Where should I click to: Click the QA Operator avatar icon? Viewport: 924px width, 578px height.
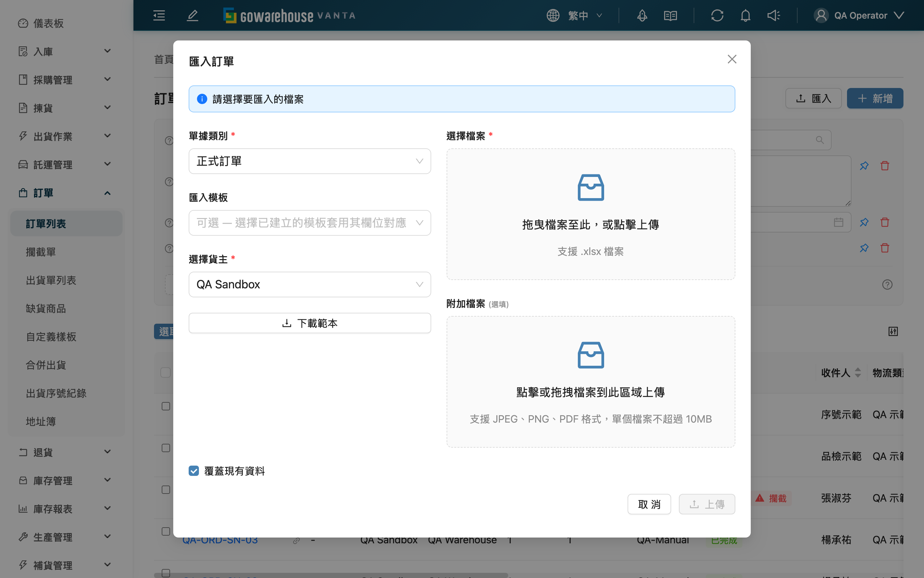pyautogui.click(x=821, y=15)
